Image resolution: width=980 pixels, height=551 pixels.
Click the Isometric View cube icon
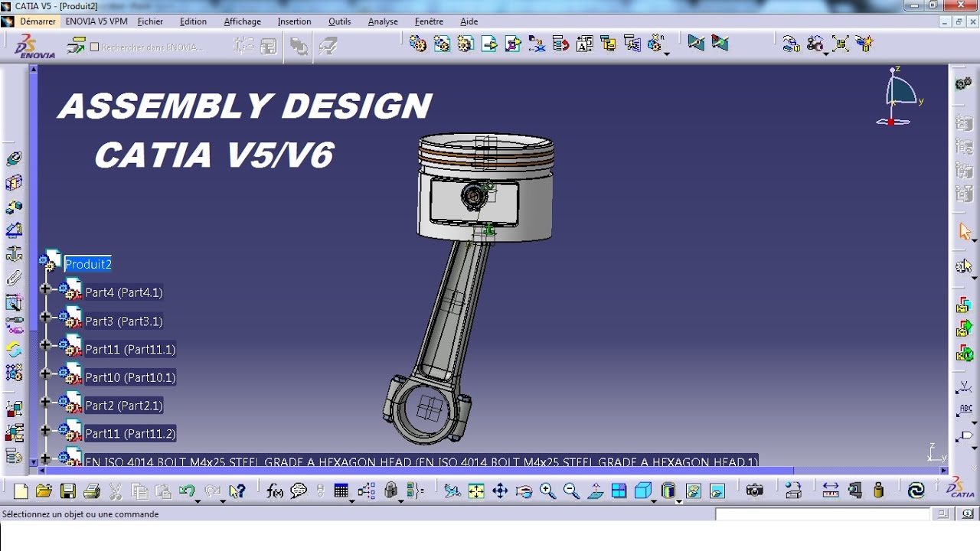(642, 491)
